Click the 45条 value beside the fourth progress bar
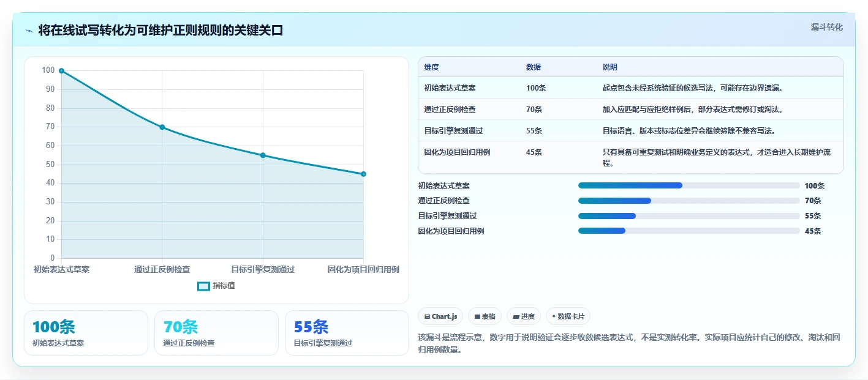The image size is (868, 380). pyautogui.click(x=813, y=231)
